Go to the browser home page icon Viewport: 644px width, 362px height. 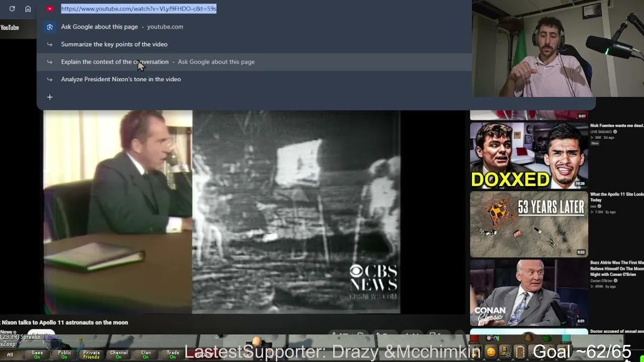click(x=28, y=9)
